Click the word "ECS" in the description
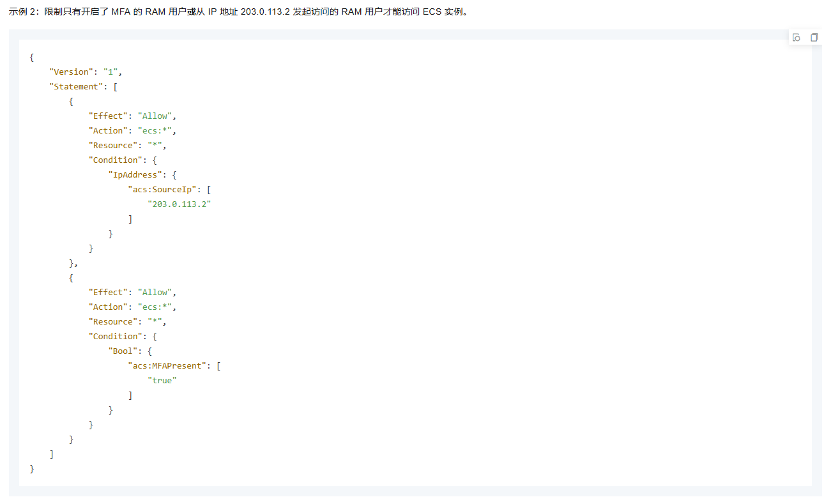The width and height of the screenshot is (831, 504). (432, 13)
